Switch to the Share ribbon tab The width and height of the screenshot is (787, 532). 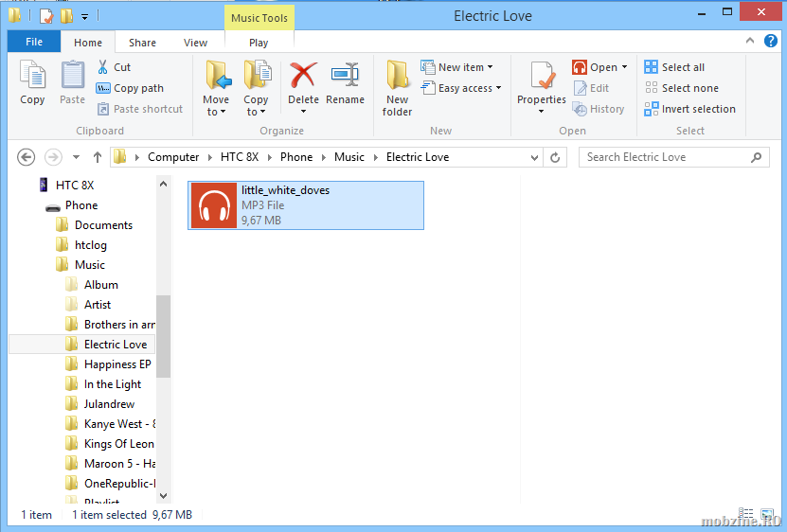(142, 43)
